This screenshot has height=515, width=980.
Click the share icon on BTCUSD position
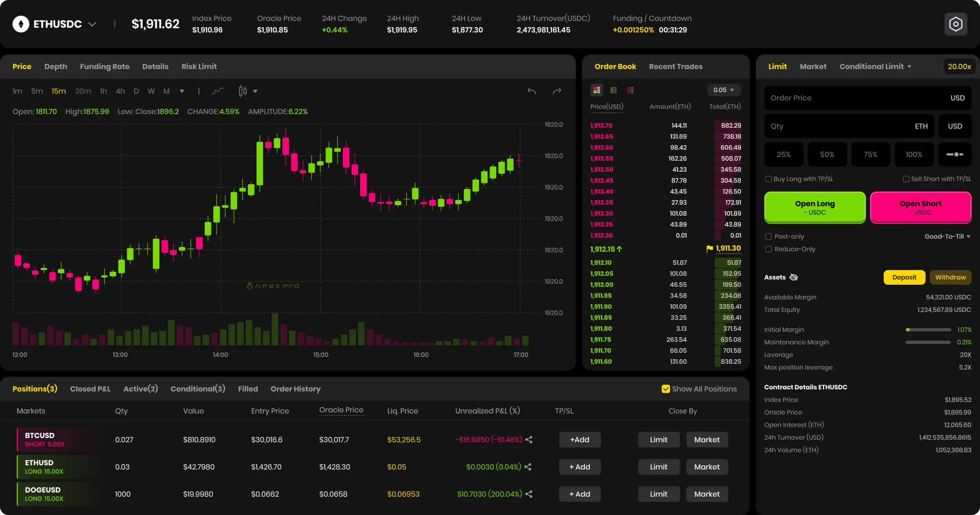[x=529, y=440]
